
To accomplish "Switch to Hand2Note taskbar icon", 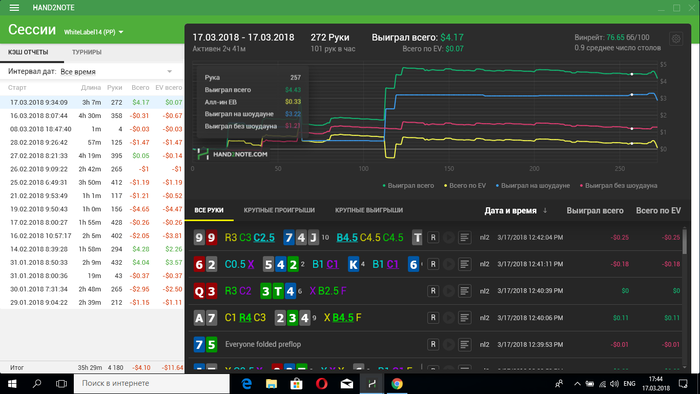I will point(372,384).
